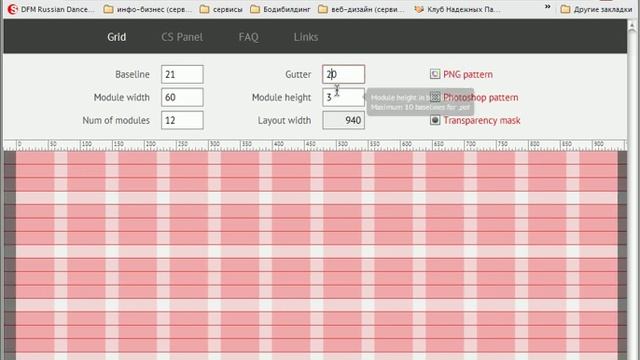Switch to the CS Panel tab
This screenshot has height=360, width=640.
(x=182, y=37)
